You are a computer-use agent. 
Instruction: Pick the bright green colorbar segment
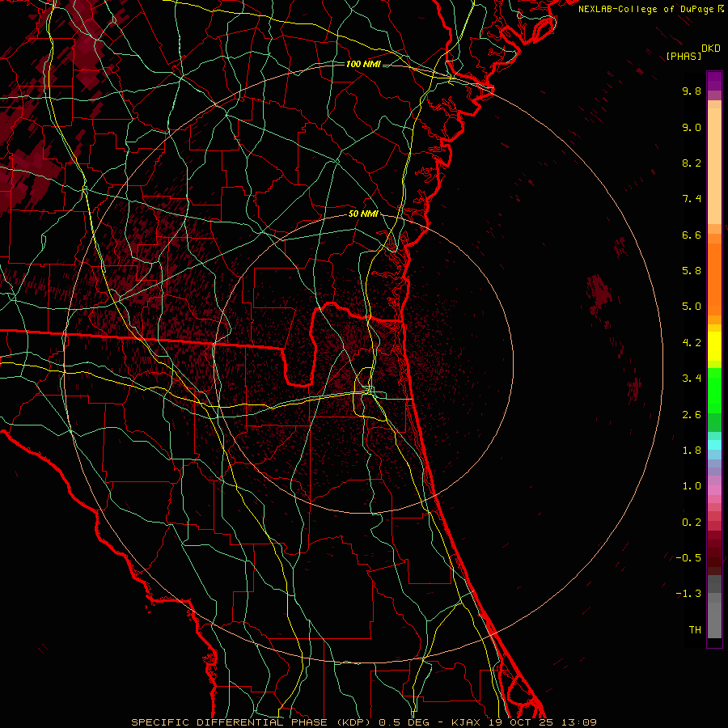coord(714,390)
